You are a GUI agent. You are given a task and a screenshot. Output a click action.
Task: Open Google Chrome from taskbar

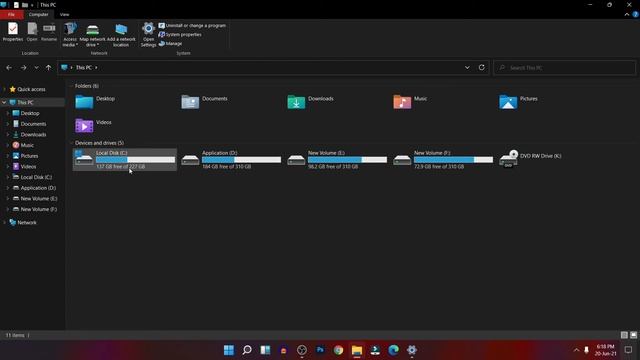point(338,350)
